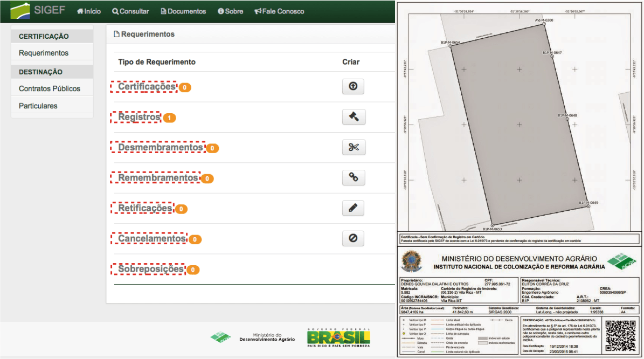Image resolution: width=644 pixels, height=359 pixels.
Task: Open the Sobre page
Action: coord(230,11)
